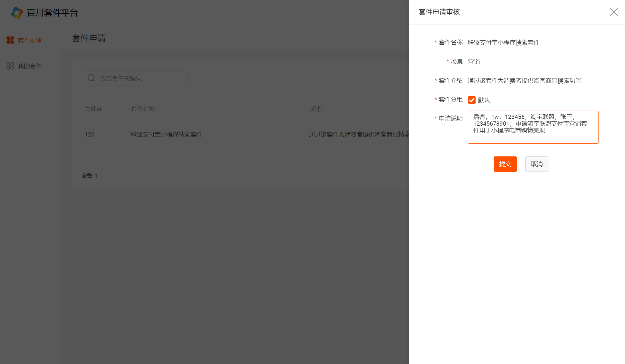Cancel the application with 取消
The height and width of the screenshot is (364, 625).
[x=537, y=164]
